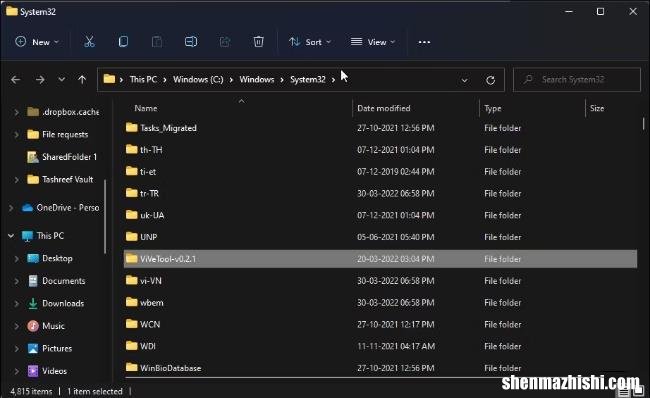Click the SharedFolder 1 icon in sidebar

33,157
